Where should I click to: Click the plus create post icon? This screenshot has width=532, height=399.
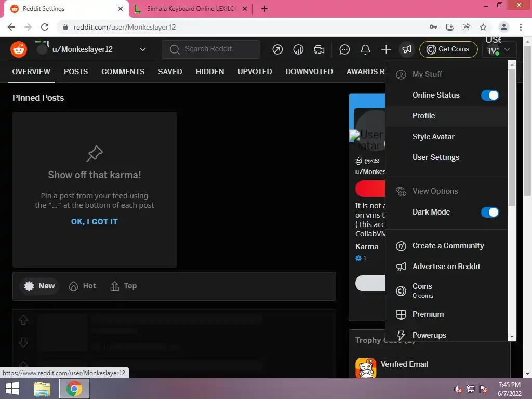pos(386,49)
